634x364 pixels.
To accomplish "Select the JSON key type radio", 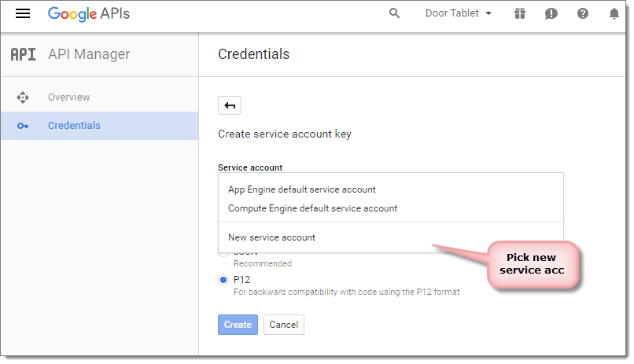I will 224,252.
